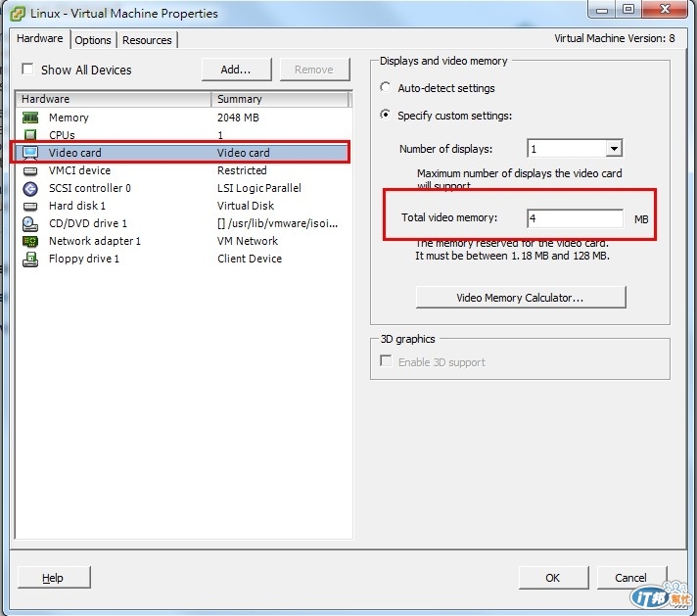Open the Video Memory Calculator

(521, 298)
